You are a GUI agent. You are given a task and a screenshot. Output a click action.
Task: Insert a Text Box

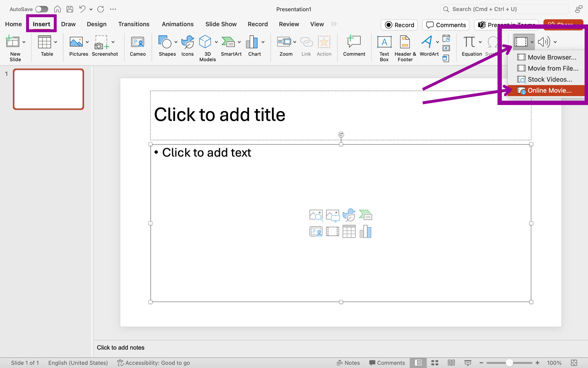[384, 42]
